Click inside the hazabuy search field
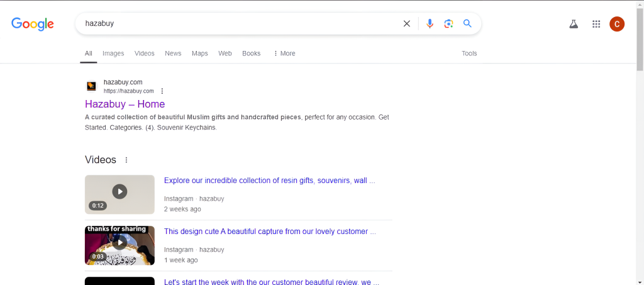Viewport: 644px width, 285px height. point(239,24)
